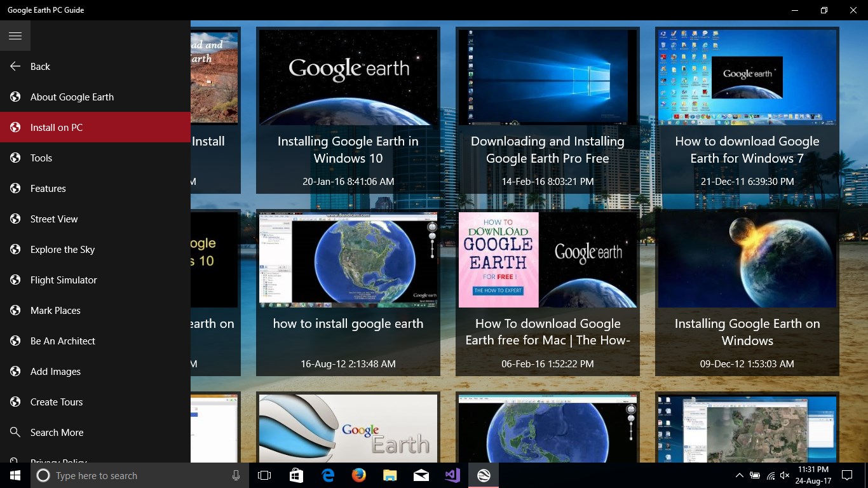868x488 pixels.
Task: Select the Add Images menu item
Action: (95, 371)
